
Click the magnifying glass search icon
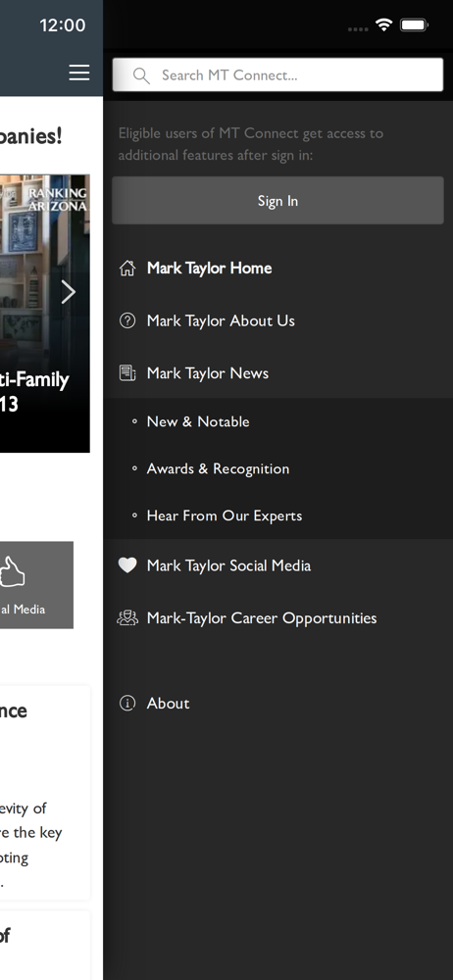point(141,75)
